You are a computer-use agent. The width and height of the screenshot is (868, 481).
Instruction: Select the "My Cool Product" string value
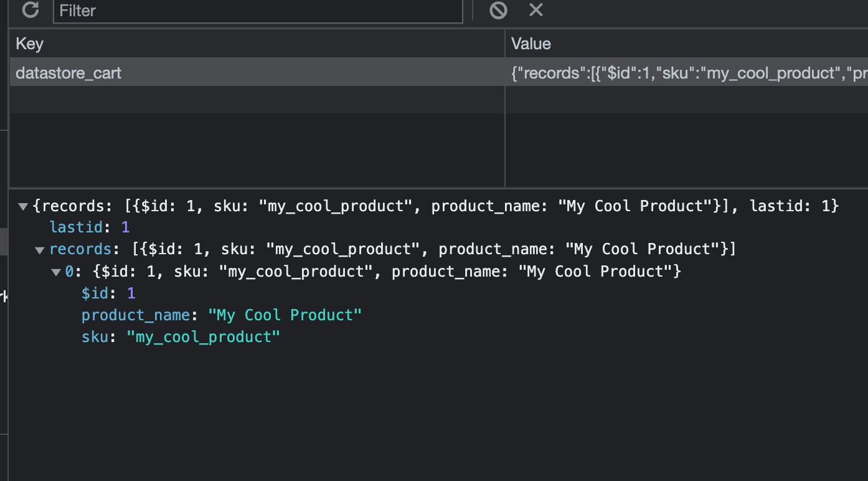point(285,315)
